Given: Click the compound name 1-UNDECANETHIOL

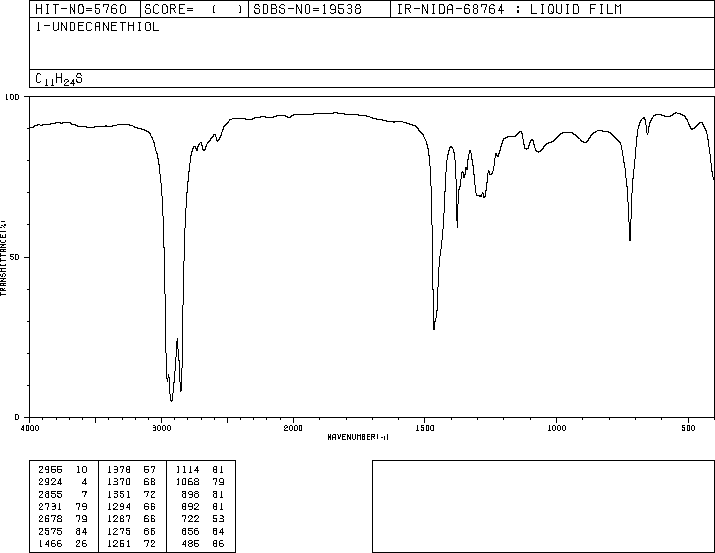Looking at the screenshot, I should coord(97,27).
